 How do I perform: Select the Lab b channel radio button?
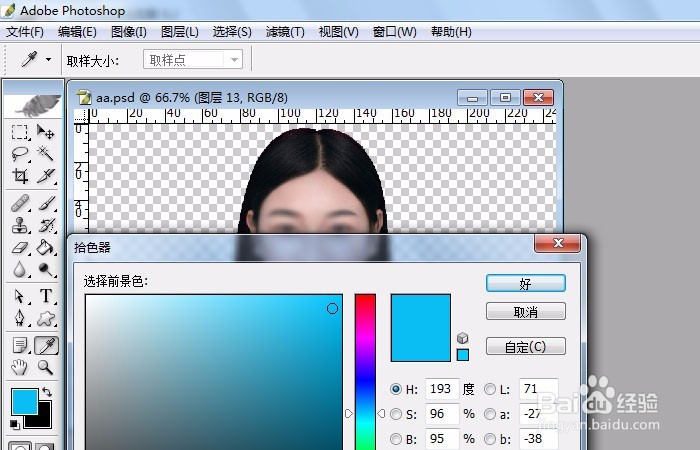(x=490, y=439)
